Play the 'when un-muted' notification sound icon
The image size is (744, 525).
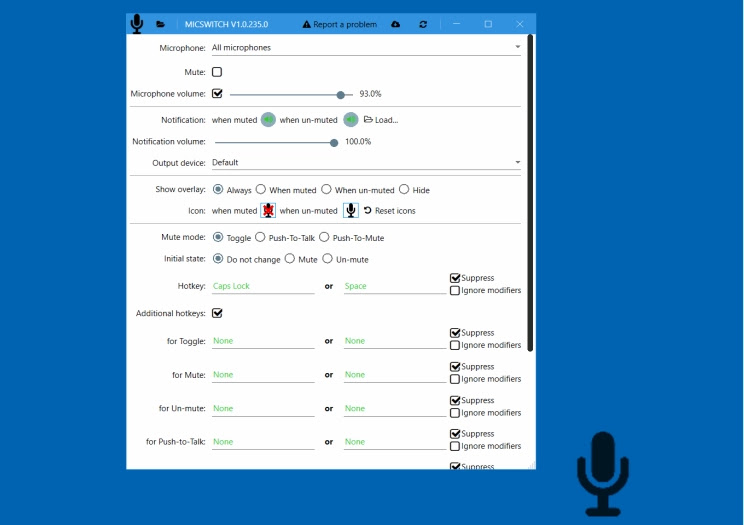[x=351, y=120]
